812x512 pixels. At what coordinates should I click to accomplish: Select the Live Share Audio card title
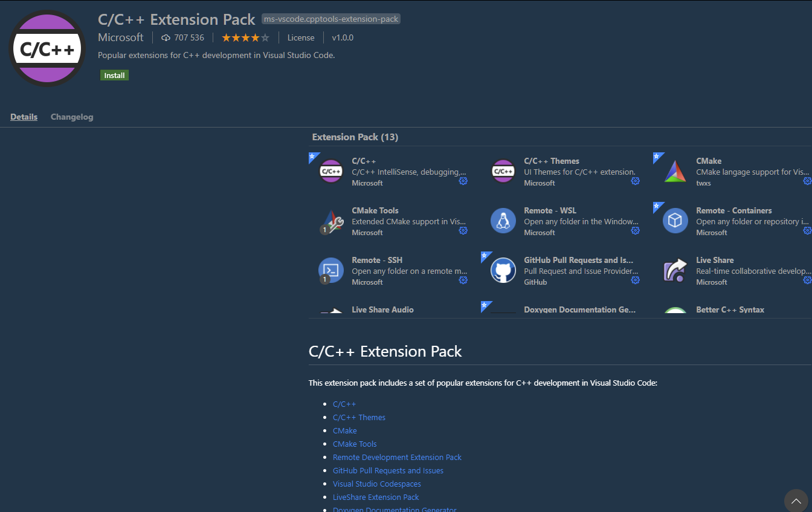(x=382, y=309)
